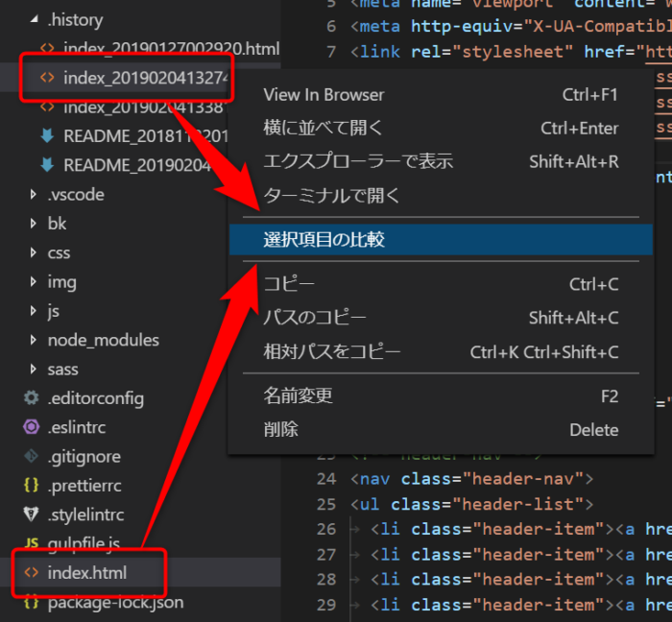Click the .eslintrc file icon
The image size is (672, 622).
(31, 427)
